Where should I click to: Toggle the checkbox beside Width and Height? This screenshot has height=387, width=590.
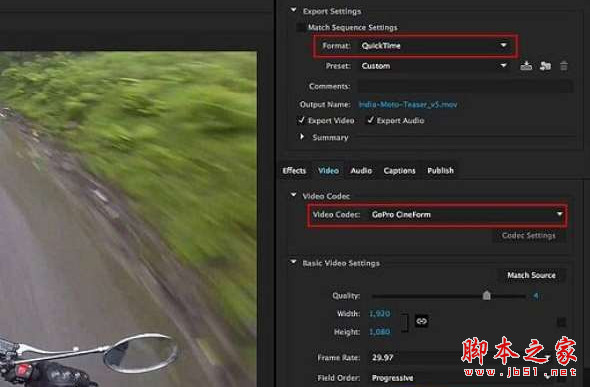click(x=561, y=322)
